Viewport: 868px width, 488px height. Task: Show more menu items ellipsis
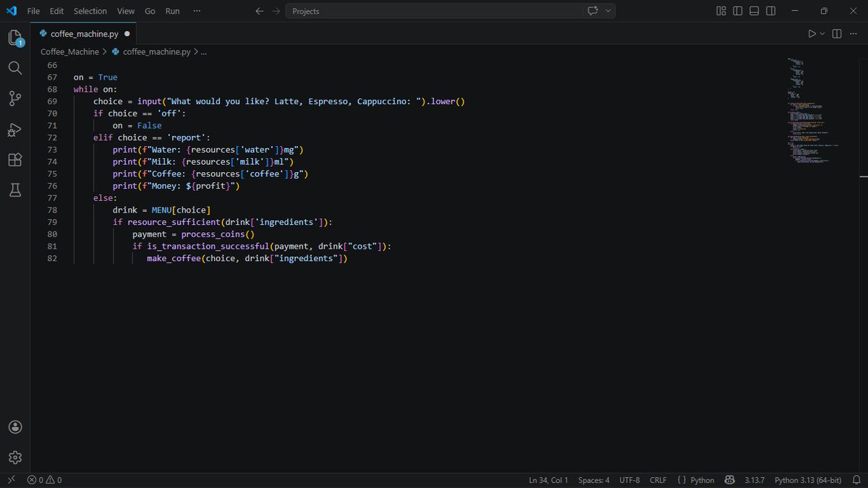coord(197,11)
